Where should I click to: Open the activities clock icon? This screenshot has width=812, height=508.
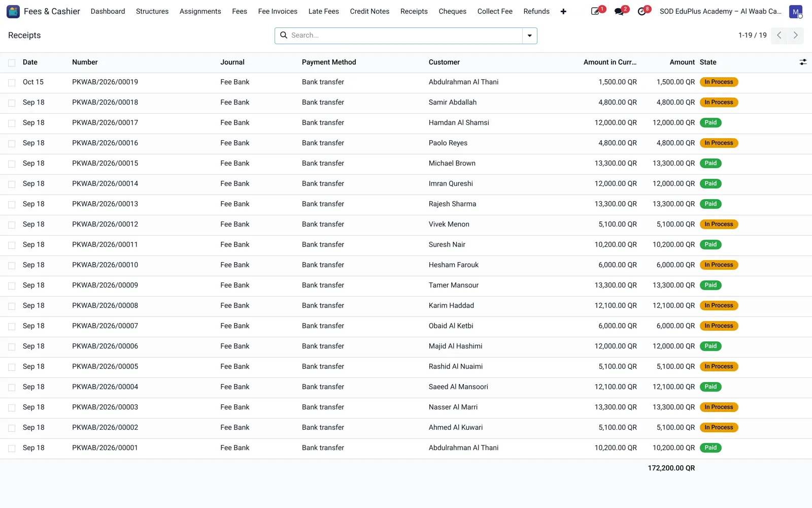(x=642, y=11)
